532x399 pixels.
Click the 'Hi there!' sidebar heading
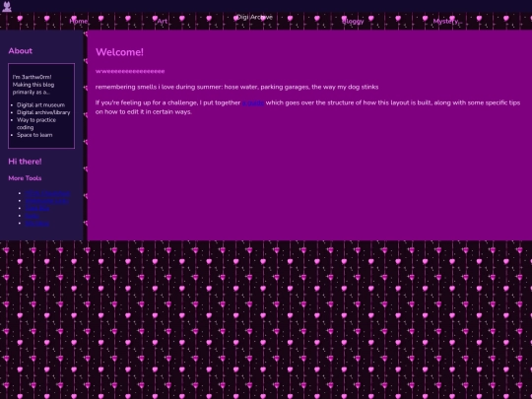point(25,162)
